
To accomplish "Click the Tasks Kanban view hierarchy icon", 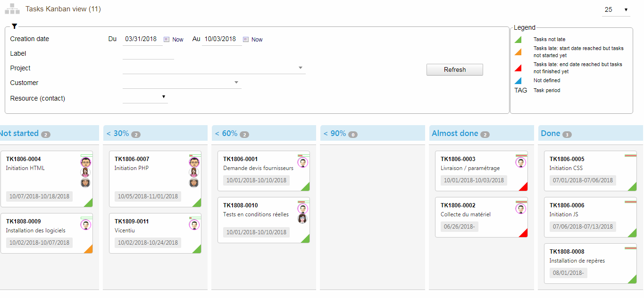I will coord(12,9).
